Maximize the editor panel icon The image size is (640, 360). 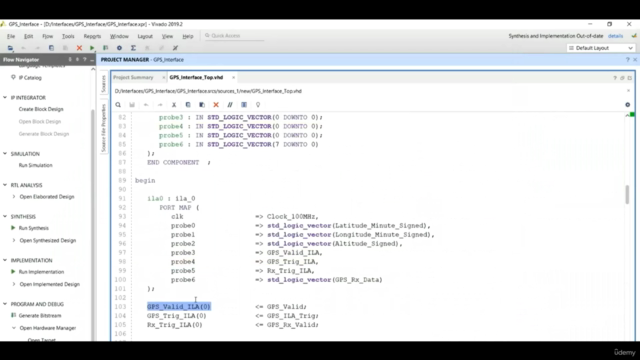[629, 78]
